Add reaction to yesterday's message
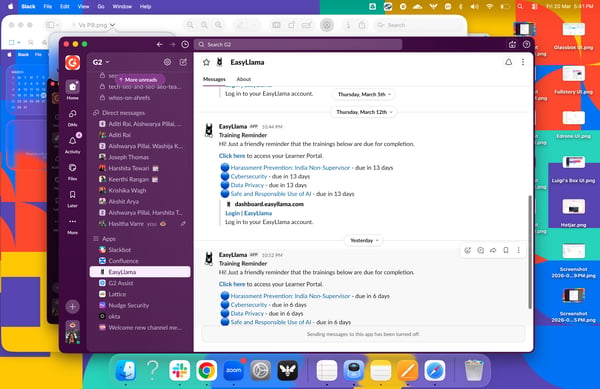 coord(467,250)
